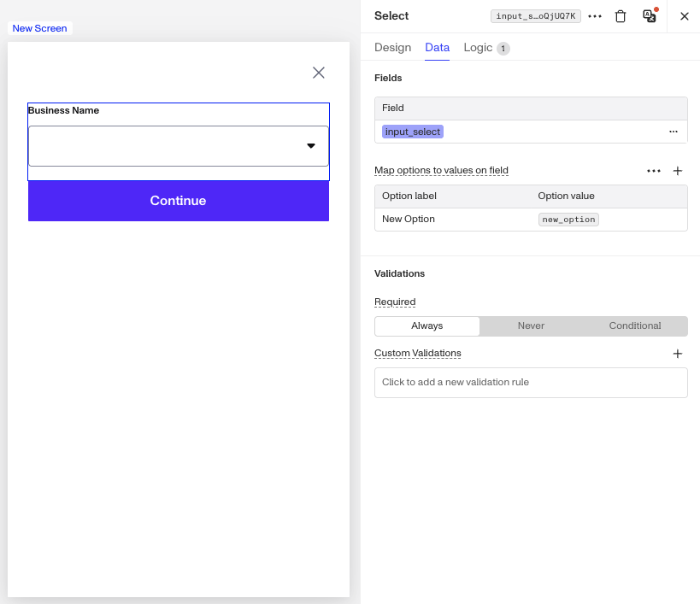Close the preview screen with X
Screen dimensions: 700x604
(x=318, y=73)
